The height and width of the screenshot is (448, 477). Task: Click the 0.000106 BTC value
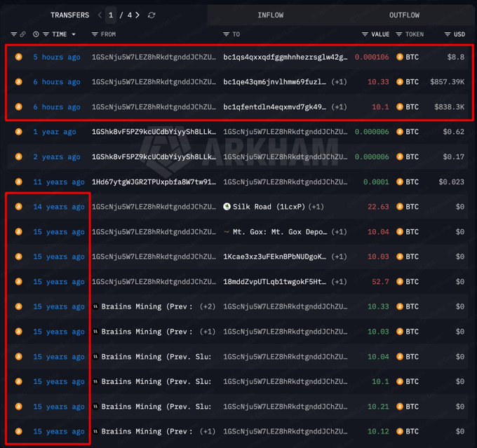(372, 57)
